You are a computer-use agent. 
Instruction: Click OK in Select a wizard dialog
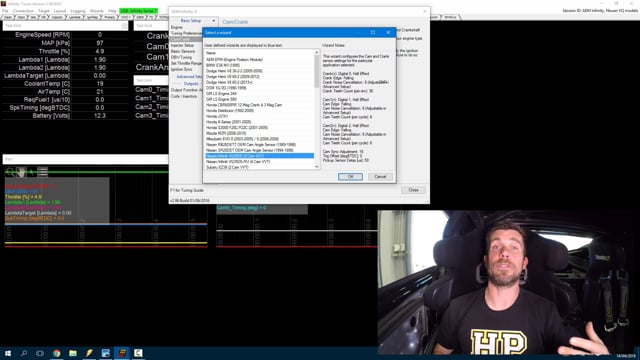350,177
